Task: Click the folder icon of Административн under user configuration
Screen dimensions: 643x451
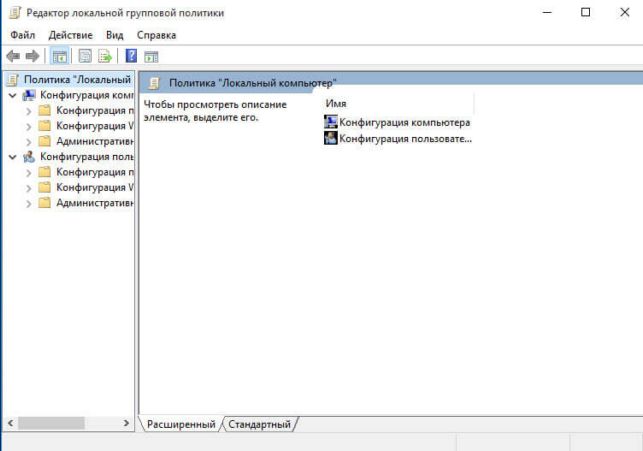Action: (44, 203)
